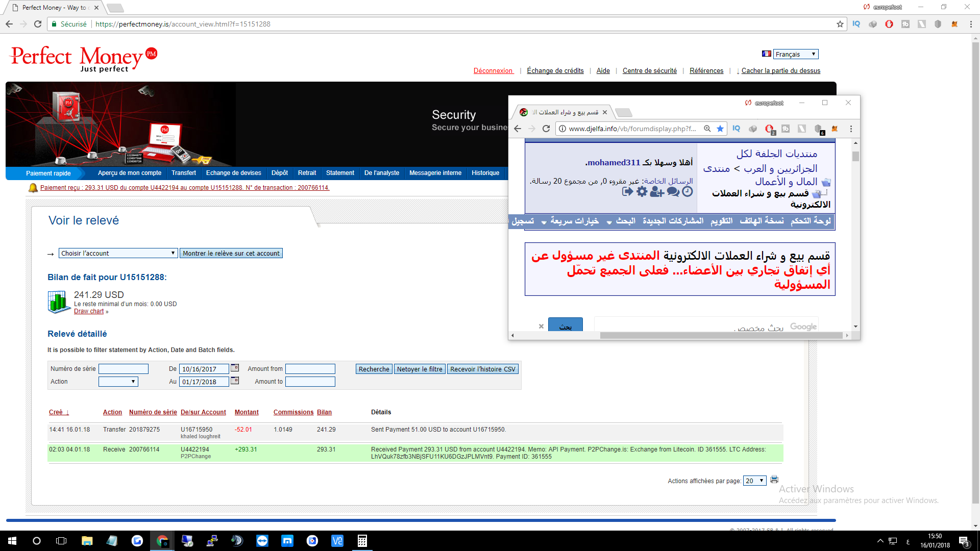Open the Echange de devises tab
This screenshot has width=980, height=551.
tap(233, 173)
